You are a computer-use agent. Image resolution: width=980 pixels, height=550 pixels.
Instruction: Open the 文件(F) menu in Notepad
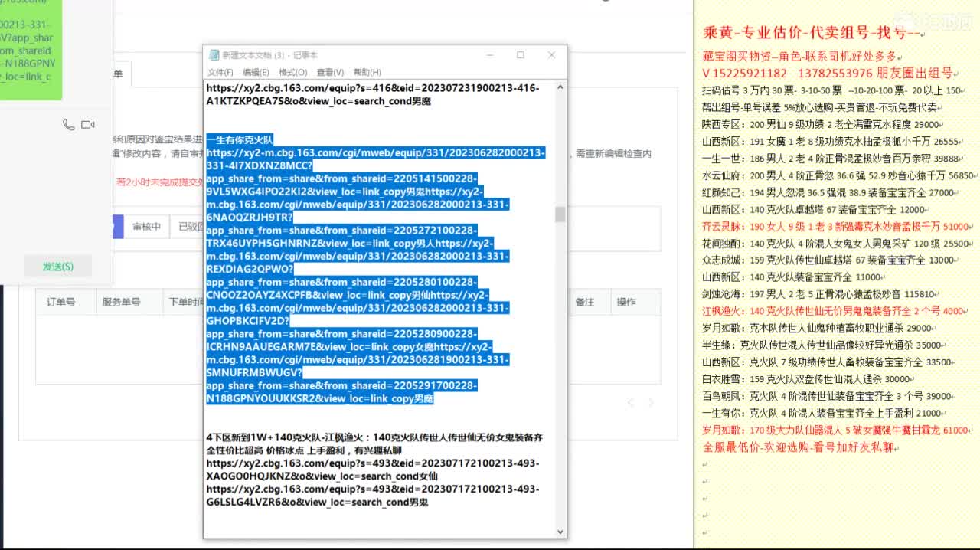tap(220, 72)
